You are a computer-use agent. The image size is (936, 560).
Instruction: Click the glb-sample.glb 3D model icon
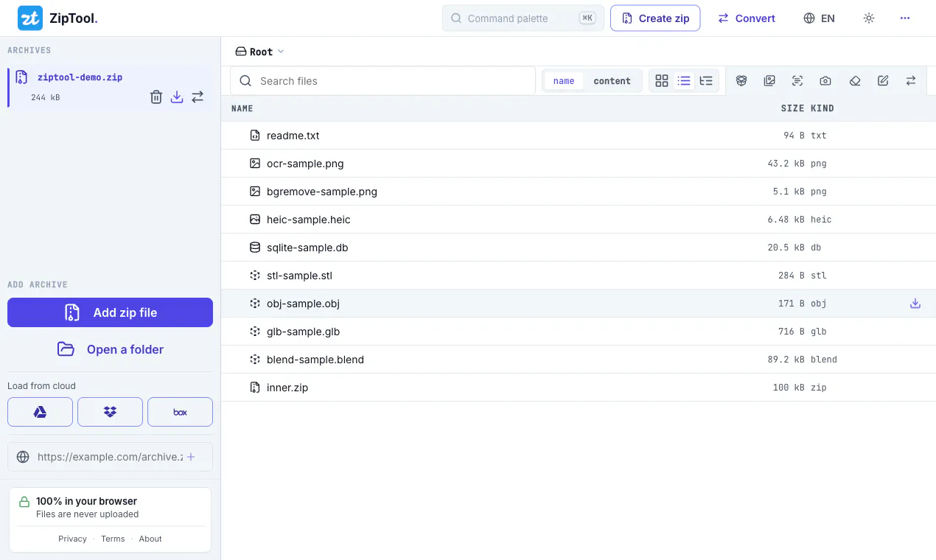pyautogui.click(x=255, y=332)
